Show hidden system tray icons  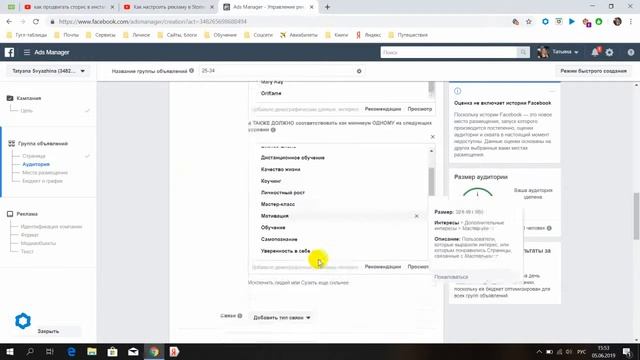pos(539,352)
